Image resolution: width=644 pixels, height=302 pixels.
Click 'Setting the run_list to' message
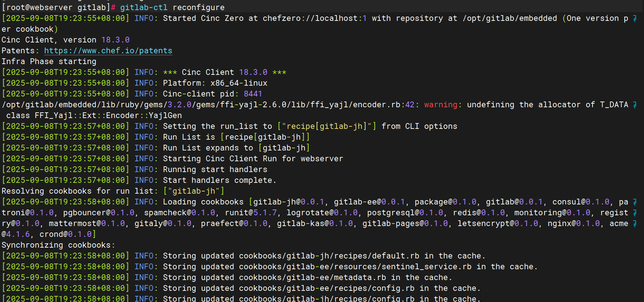(218, 126)
